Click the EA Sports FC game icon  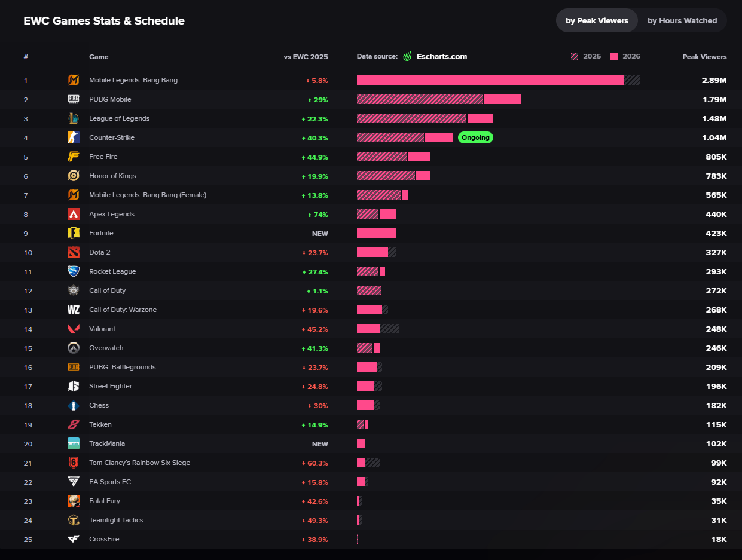point(74,482)
